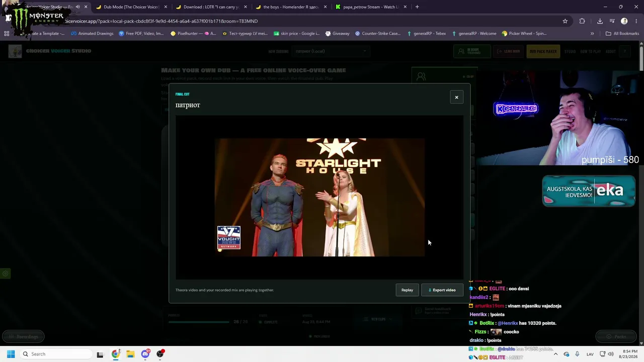Open File Explorer from the taskbar
The height and width of the screenshot is (362, 644).
click(130, 354)
